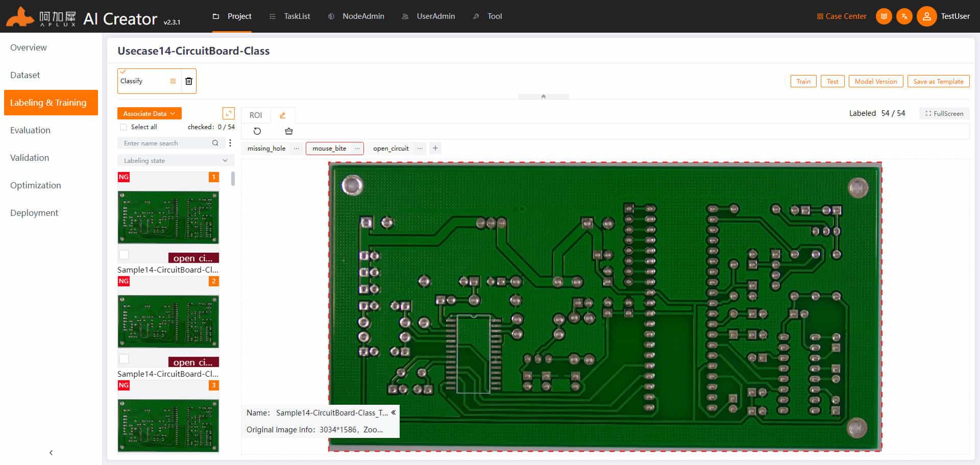Image resolution: width=980 pixels, height=465 pixels.
Task: Click the first sample's open ci... tag
Action: click(x=193, y=258)
